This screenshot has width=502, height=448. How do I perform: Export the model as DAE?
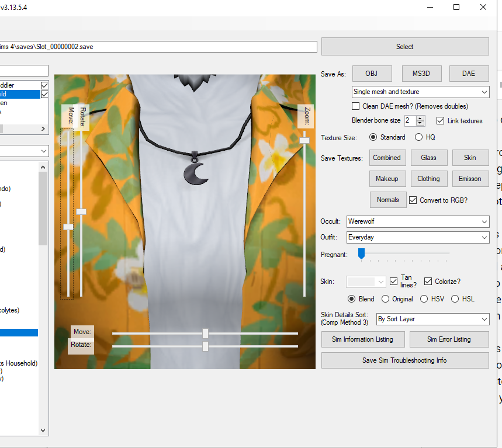469,74
